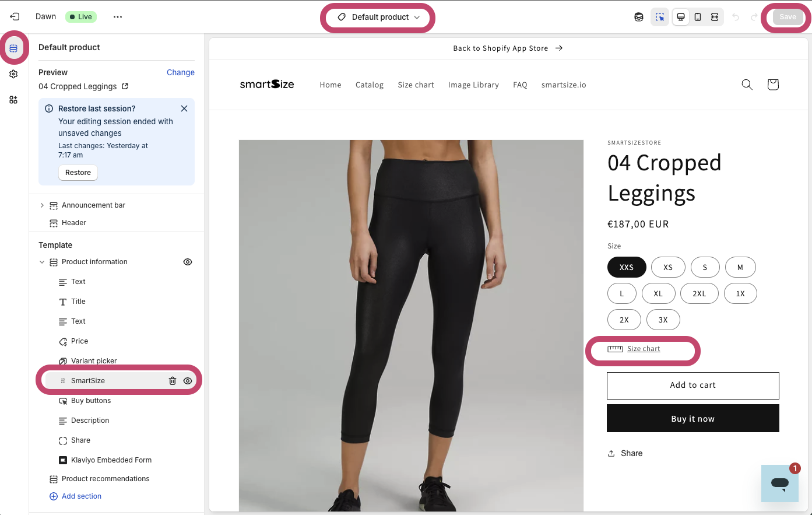Open the cart icon in store preview
The image size is (812, 515).
point(773,85)
